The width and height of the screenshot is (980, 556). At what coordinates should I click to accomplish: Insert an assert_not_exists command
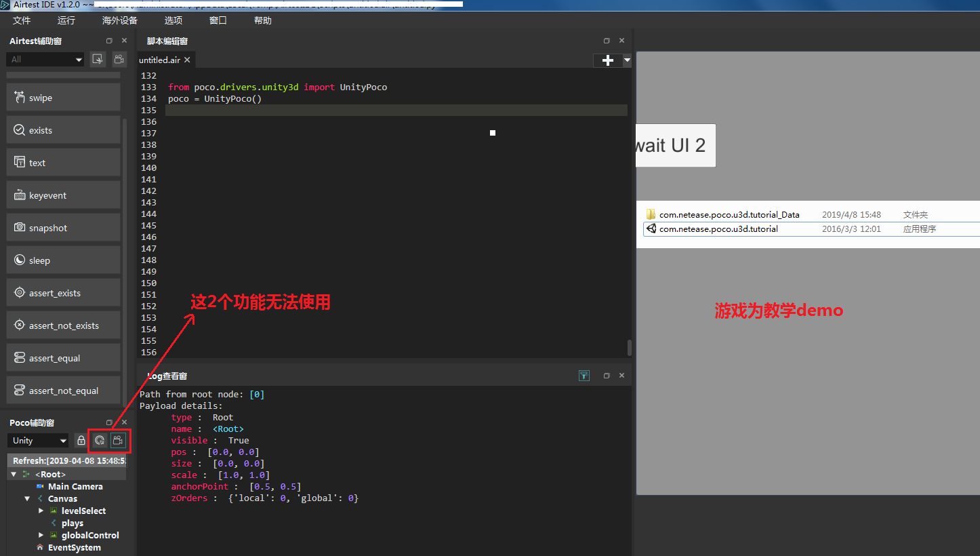tap(64, 325)
